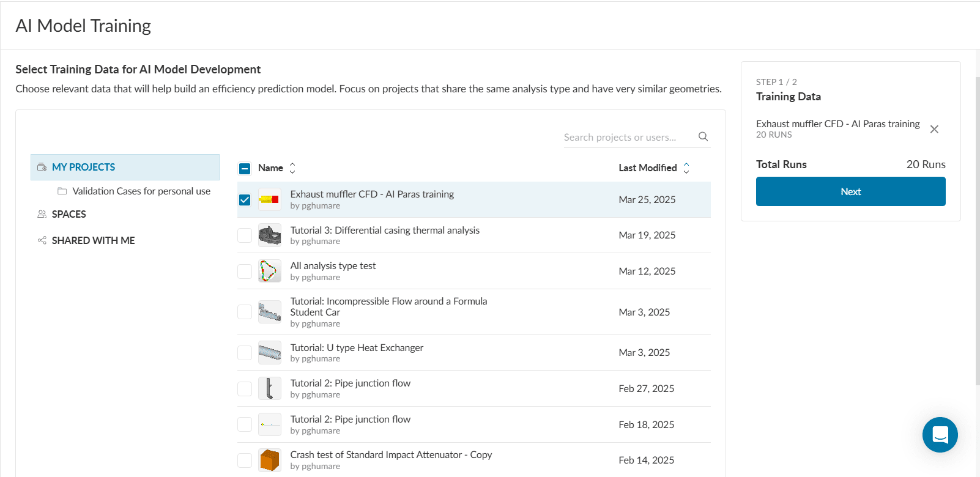Image resolution: width=980 pixels, height=477 pixels.
Task: Click the Formula Student Car thumbnail
Action: (269, 312)
